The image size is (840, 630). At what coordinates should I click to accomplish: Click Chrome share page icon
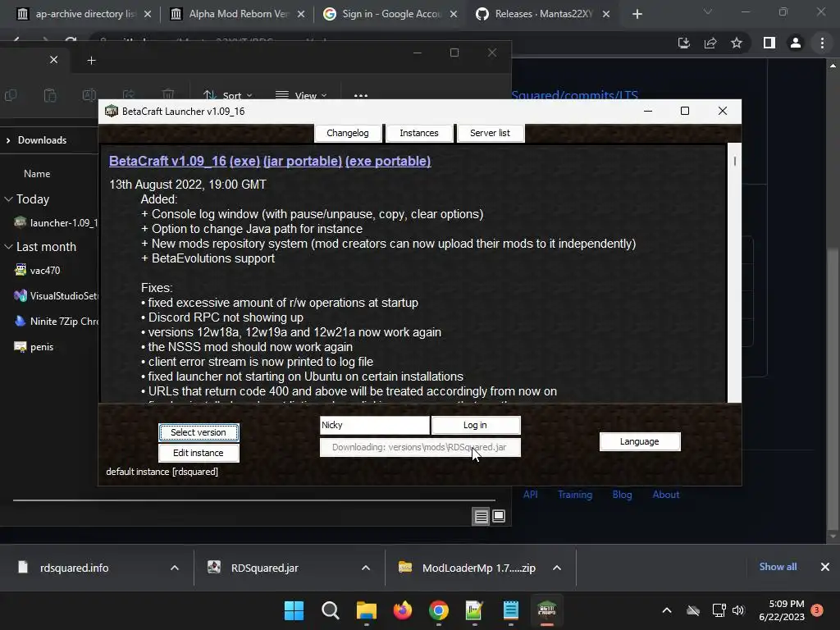pyautogui.click(x=710, y=43)
